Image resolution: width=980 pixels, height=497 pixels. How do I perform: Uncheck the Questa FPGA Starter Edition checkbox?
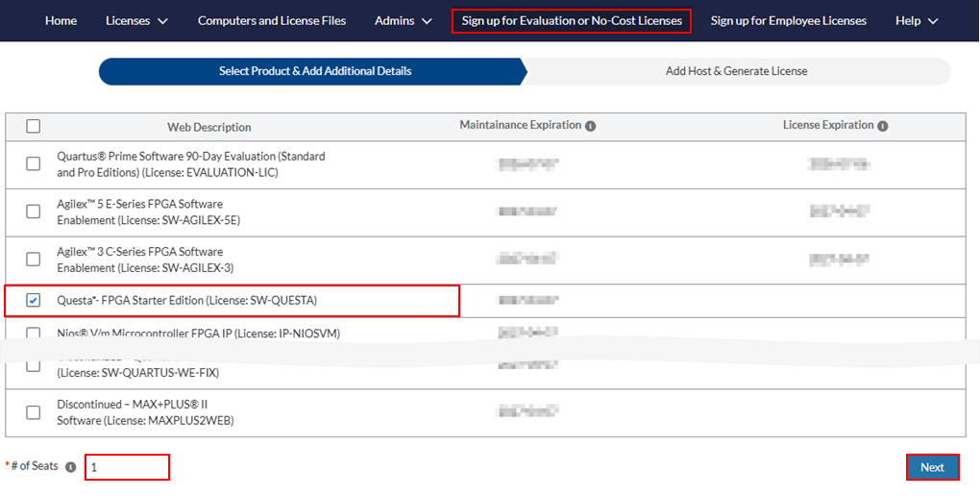click(x=34, y=301)
